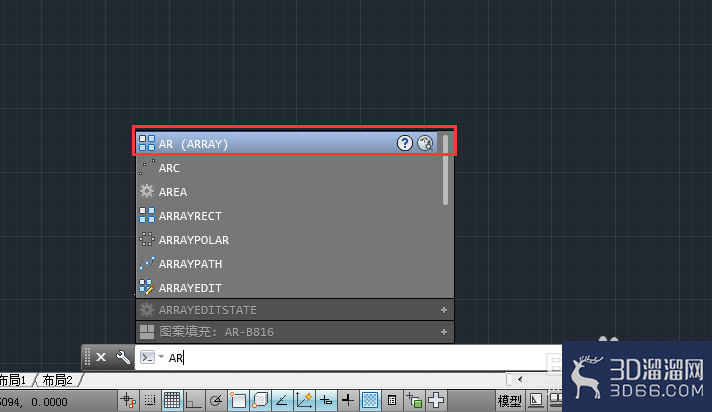The height and width of the screenshot is (412, 712).
Task: Toggle Quick Properties icon
Action: (x=392, y=401)
